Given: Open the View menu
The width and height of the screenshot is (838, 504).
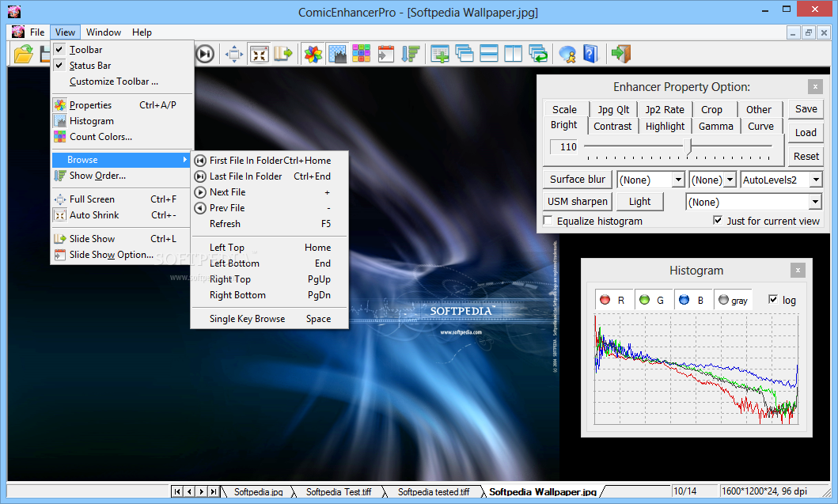Looking at the screenshot, I should (x=65, y=32).
